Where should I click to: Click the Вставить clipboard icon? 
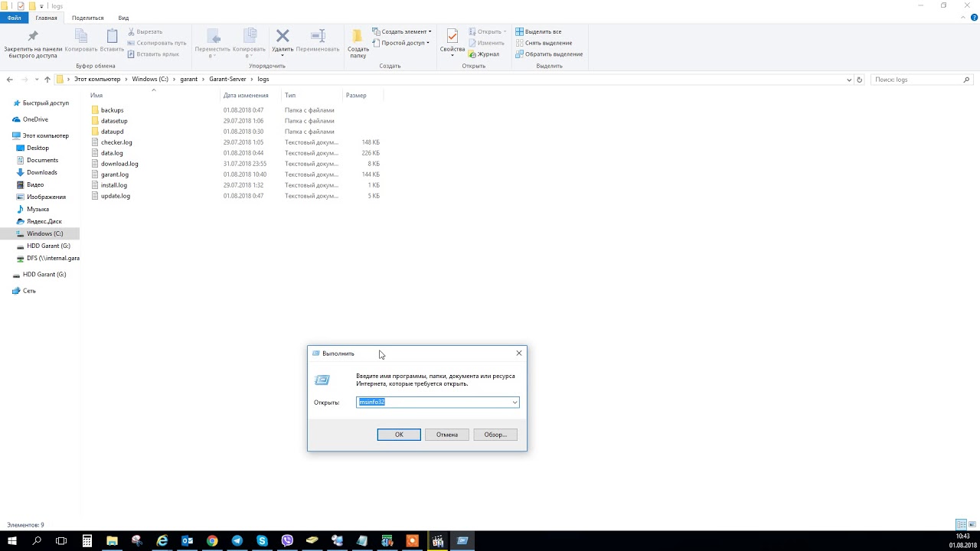point(112,41)
